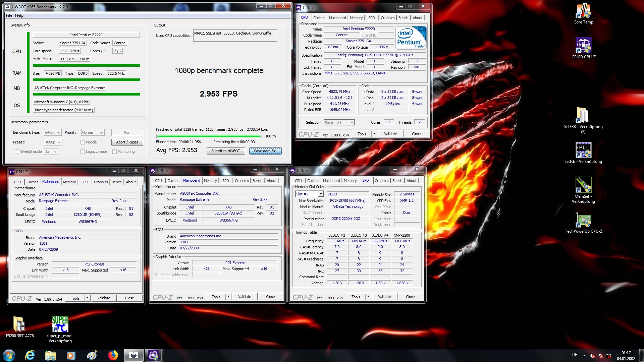Click the network icon in system tray
The image size is (644, 362).
[x=608, y=356]
